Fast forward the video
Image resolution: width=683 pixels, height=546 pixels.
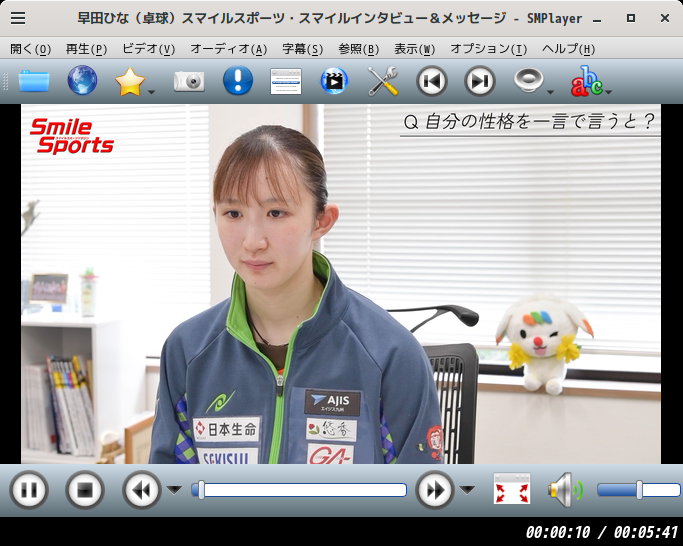(435, 490)
